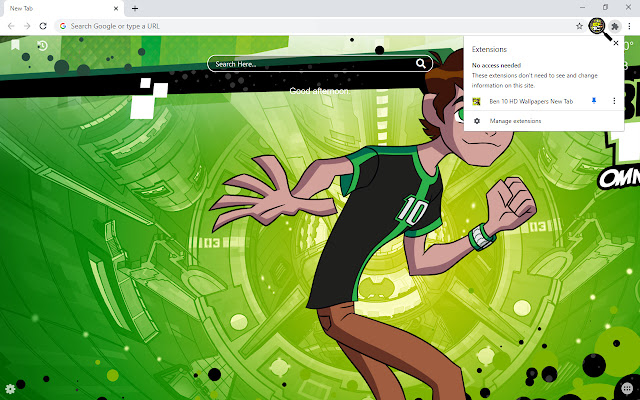This screenshot has width=640, height=400.
Task: Click the Extensions popup heading
Action: [489, 49]
